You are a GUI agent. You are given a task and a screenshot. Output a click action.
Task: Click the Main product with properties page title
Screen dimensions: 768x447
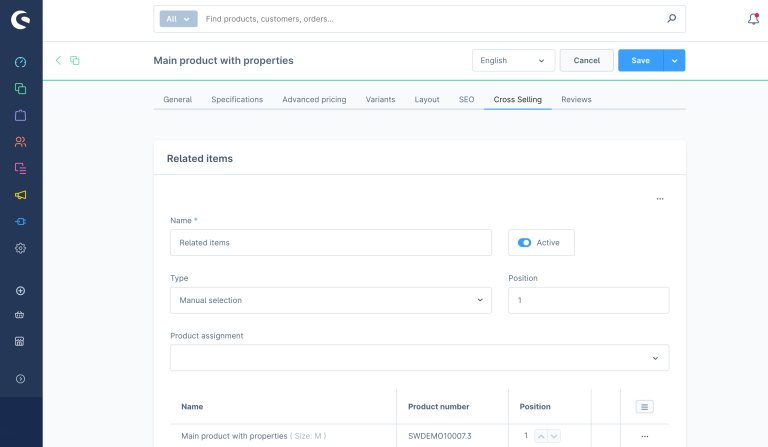pos(223,60)
